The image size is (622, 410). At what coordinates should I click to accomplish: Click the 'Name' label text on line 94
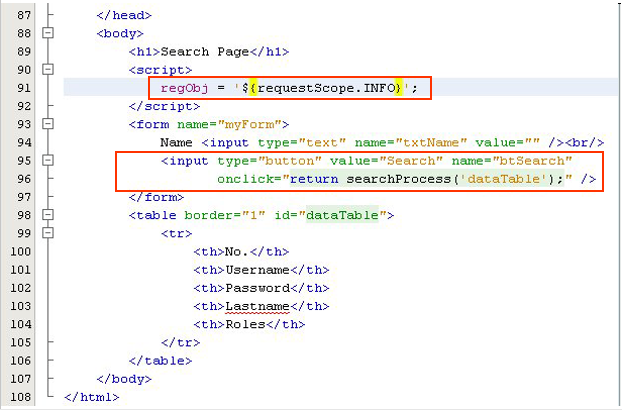[x=176, y=142]
